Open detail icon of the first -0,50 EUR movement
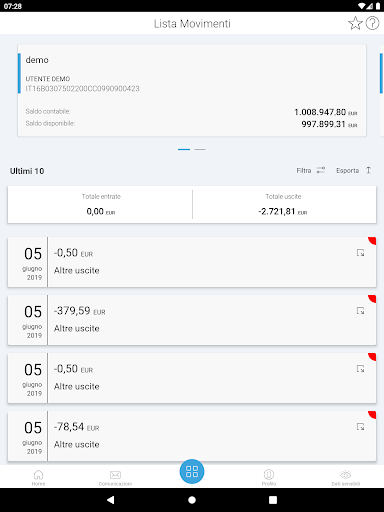The width and height of the screenshot is (384, 512). click(x=360, y=253)
